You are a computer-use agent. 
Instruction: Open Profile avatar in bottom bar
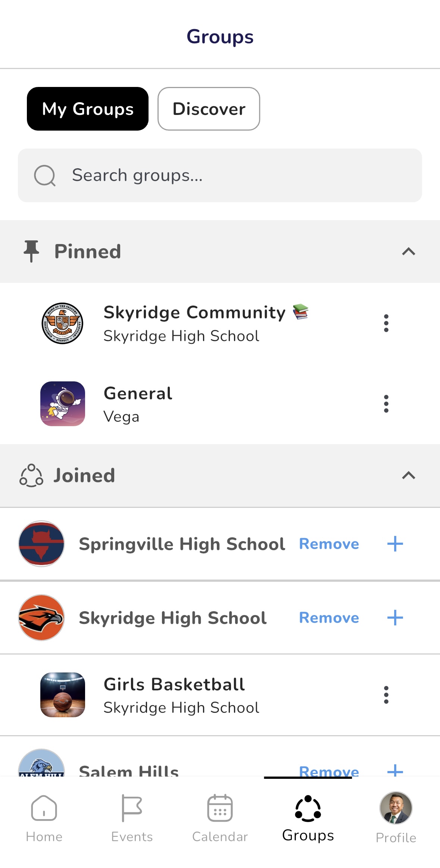396,808
